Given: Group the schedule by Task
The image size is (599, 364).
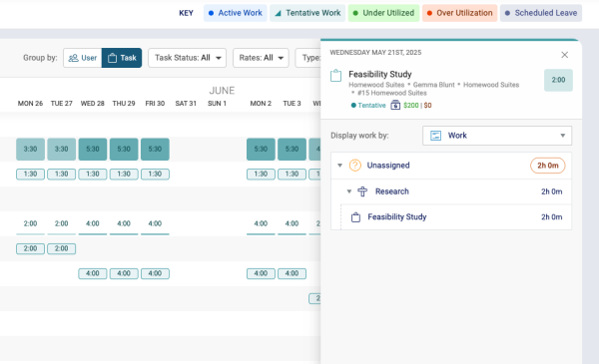Looking at the screenshot, I should pos(122,58).
